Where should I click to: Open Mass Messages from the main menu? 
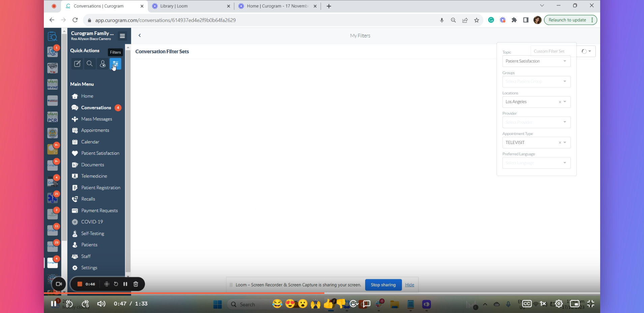click(x=96, y=119)
